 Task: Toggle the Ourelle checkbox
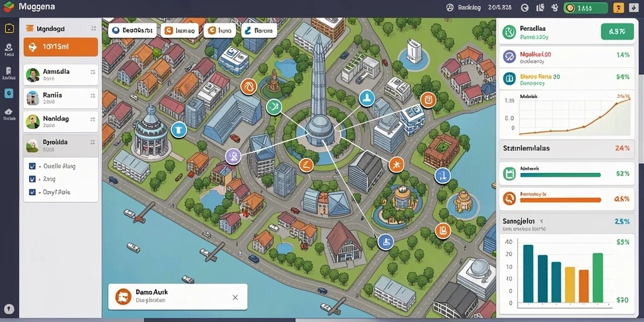pyautogui.click(x=32, y=166)
